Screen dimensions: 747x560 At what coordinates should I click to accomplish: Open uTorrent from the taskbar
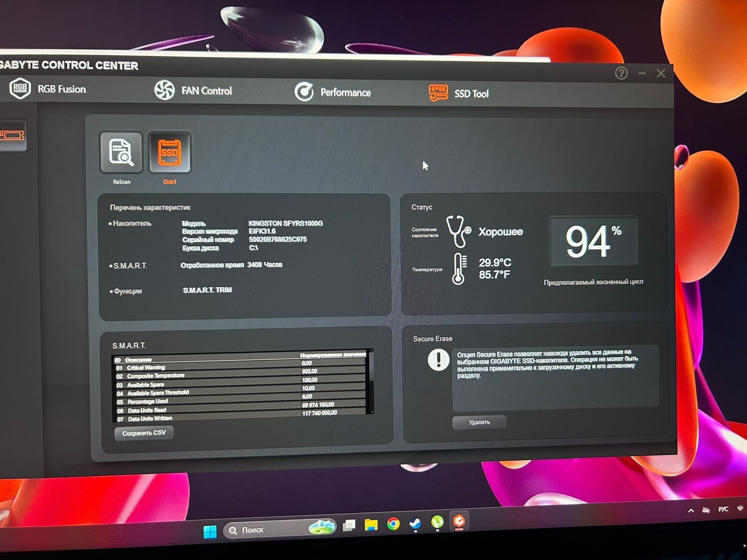[437, 521]
